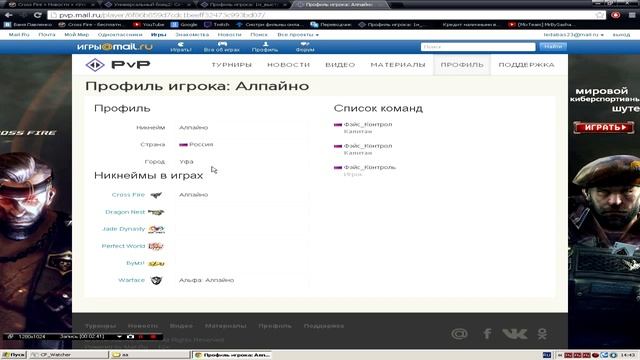The width and height of the screenshot is (640, 360).
Task: Click the recorder camera snapshot icon
Action: click(131, 337)
